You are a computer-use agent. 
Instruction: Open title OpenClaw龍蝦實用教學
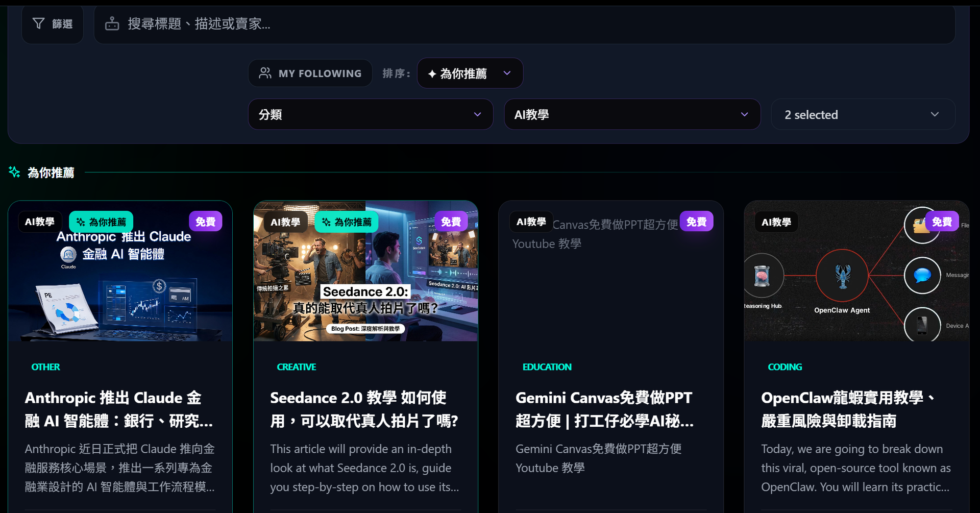849,409
